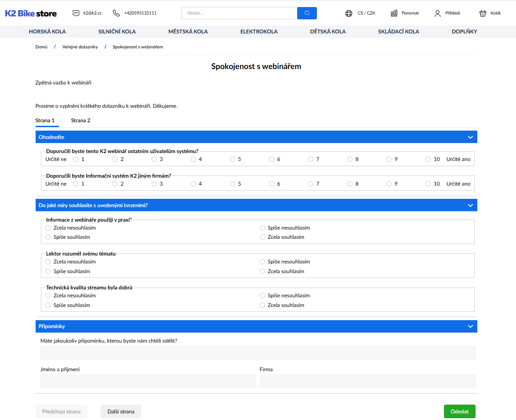Open the CS / CZK language selector
Screen dimensions: 516x420
(366, 13)
